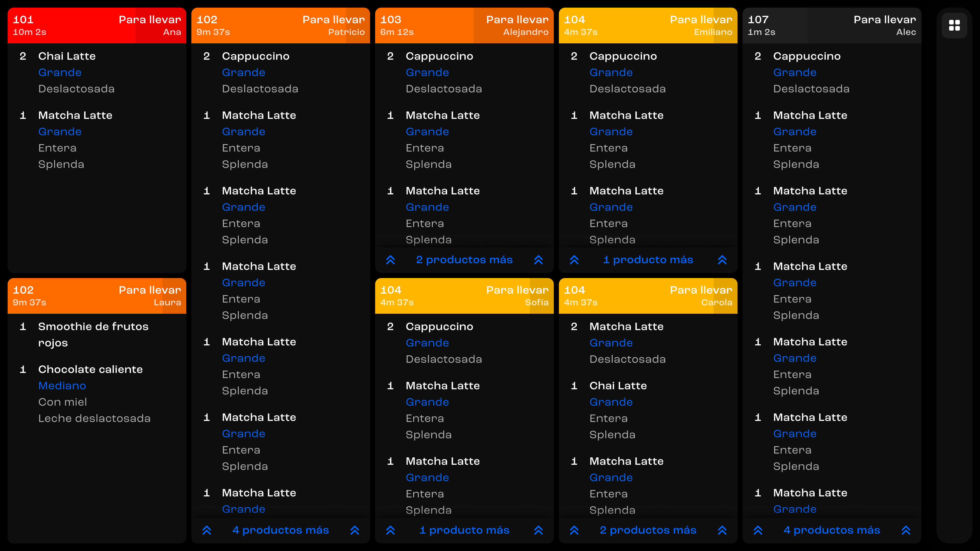Tap Chai Latte item in Carola's order
This screenshot has height=551, width=980.
pos(618,386)
